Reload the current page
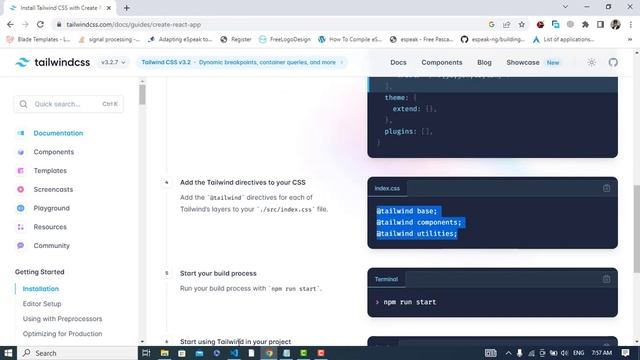The width and height of the screenshot is (640, 360). click(x=40, y=24)
